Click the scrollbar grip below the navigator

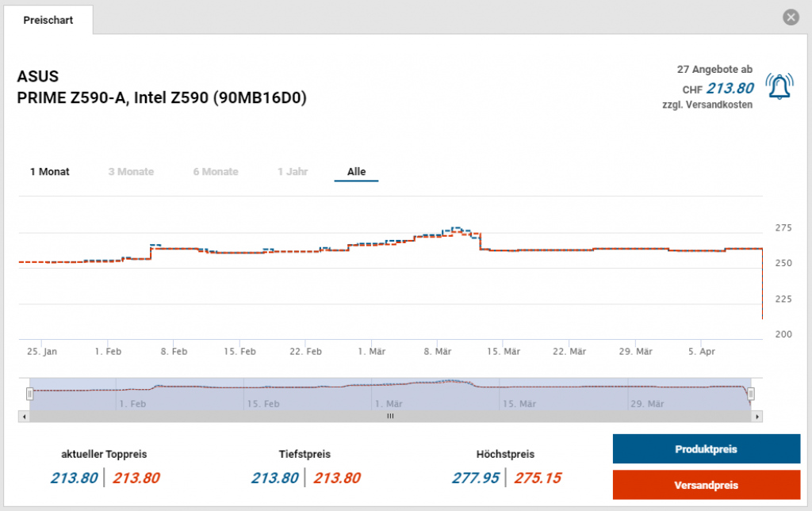coord(390,416)
